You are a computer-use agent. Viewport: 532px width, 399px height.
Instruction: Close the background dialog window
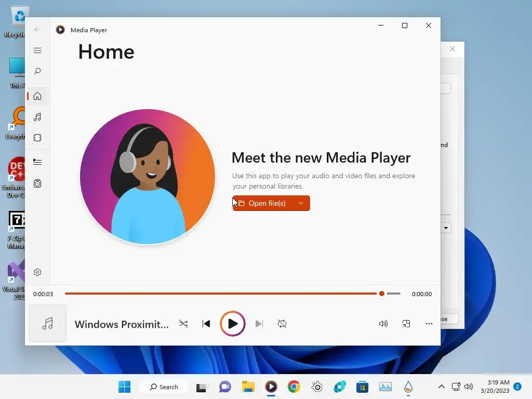click(453, 49)
